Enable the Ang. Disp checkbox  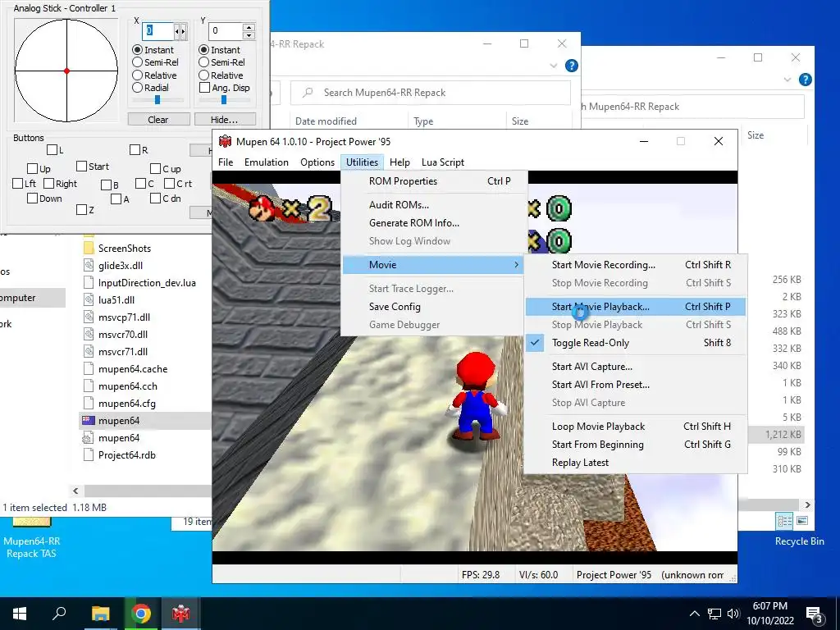204,87
